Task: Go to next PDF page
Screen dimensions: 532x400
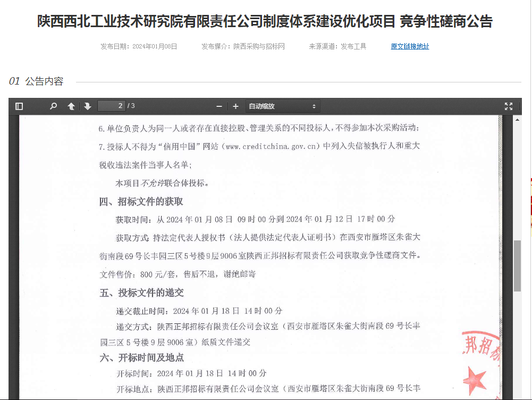Action: [88, 106]
